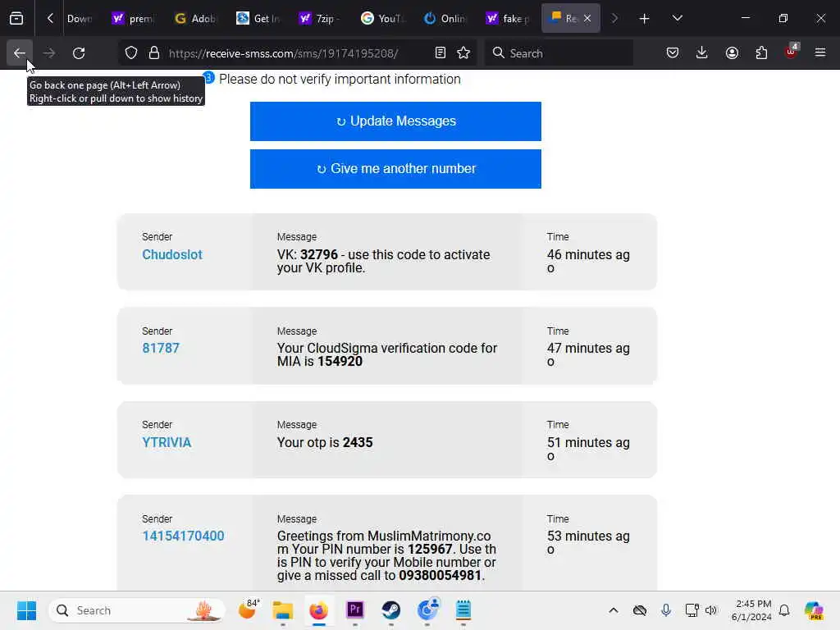Click the forward navigation arrow
The width and height of the screenshot is (840, 630).
click(x=48, y=53)
